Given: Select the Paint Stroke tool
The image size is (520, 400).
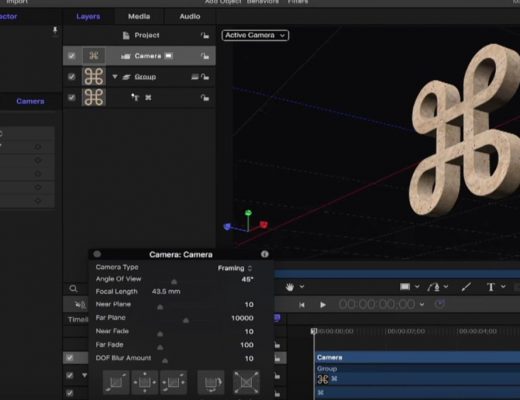Looking at the screenshot, I should click(x=466, y=287).
